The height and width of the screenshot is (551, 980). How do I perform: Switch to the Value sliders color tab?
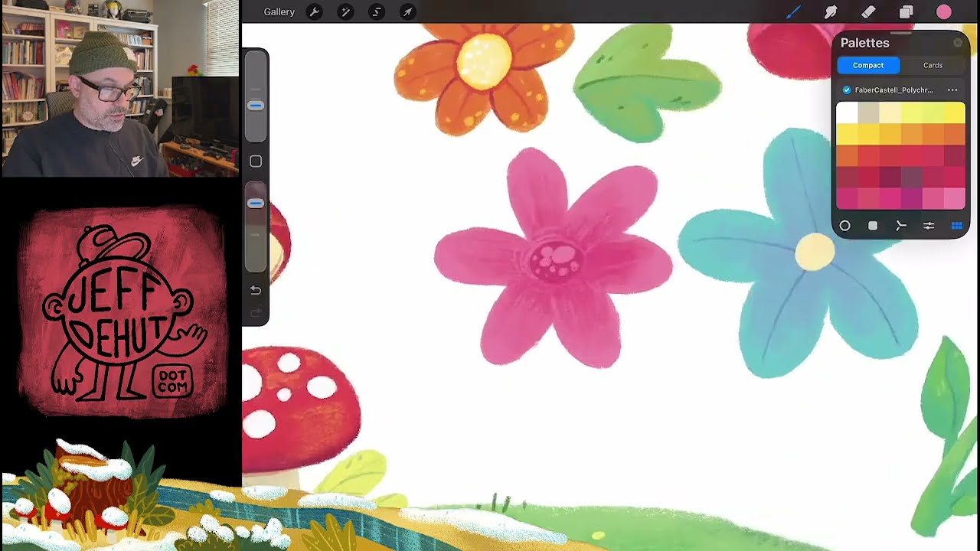[929, 226]
